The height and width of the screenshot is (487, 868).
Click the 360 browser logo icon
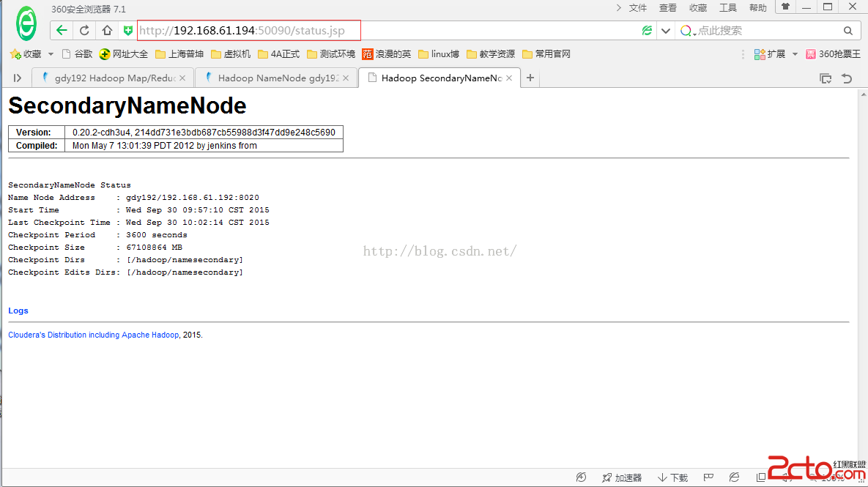26,23
